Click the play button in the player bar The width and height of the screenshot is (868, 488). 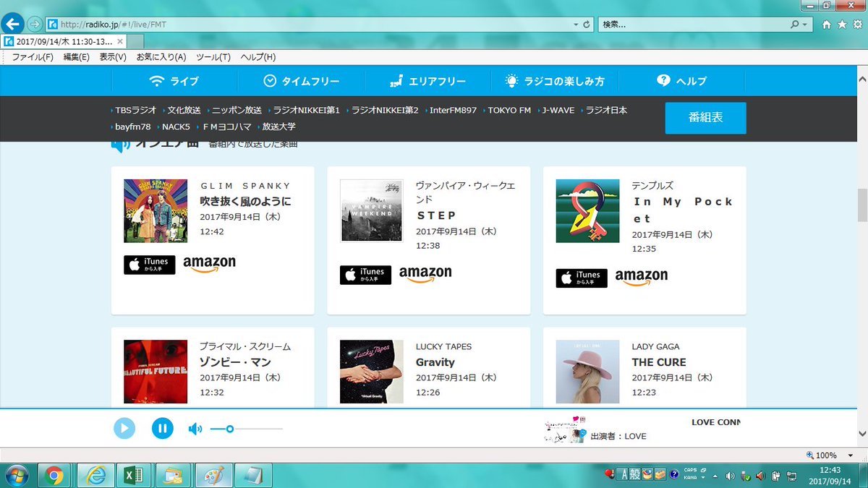[124, 428]
